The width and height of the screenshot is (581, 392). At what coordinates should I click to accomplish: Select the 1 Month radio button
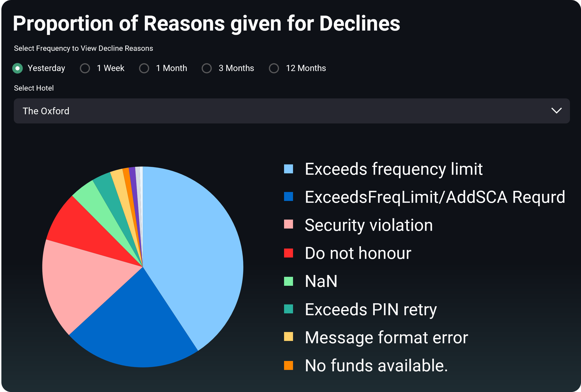point(144,68)
